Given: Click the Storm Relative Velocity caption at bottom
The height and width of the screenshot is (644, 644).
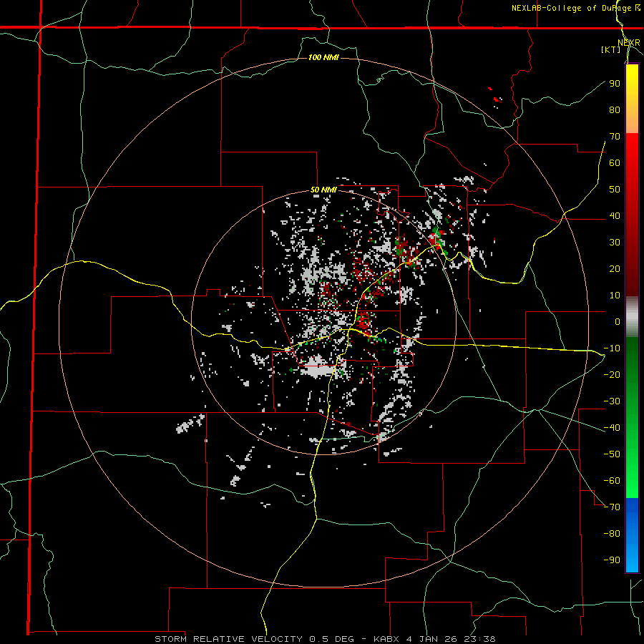Looking at the screenshot, I should click(325, 639).
